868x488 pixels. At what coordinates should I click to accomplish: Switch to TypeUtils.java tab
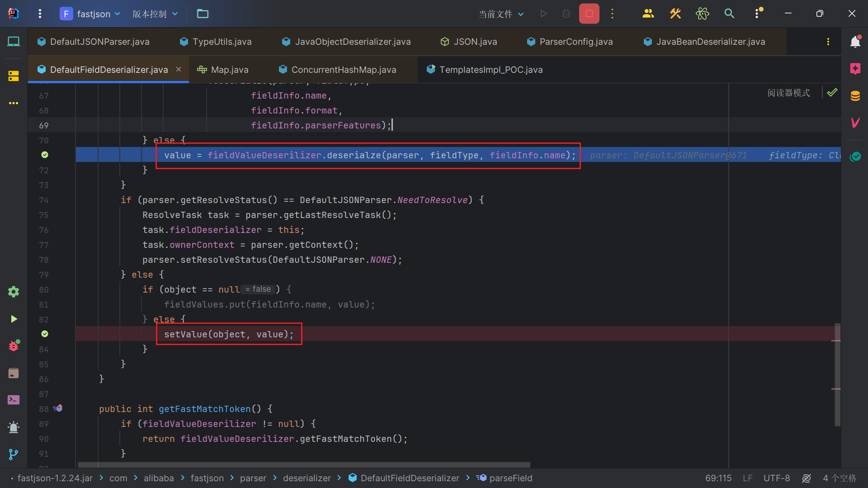(x=216, y=42)
